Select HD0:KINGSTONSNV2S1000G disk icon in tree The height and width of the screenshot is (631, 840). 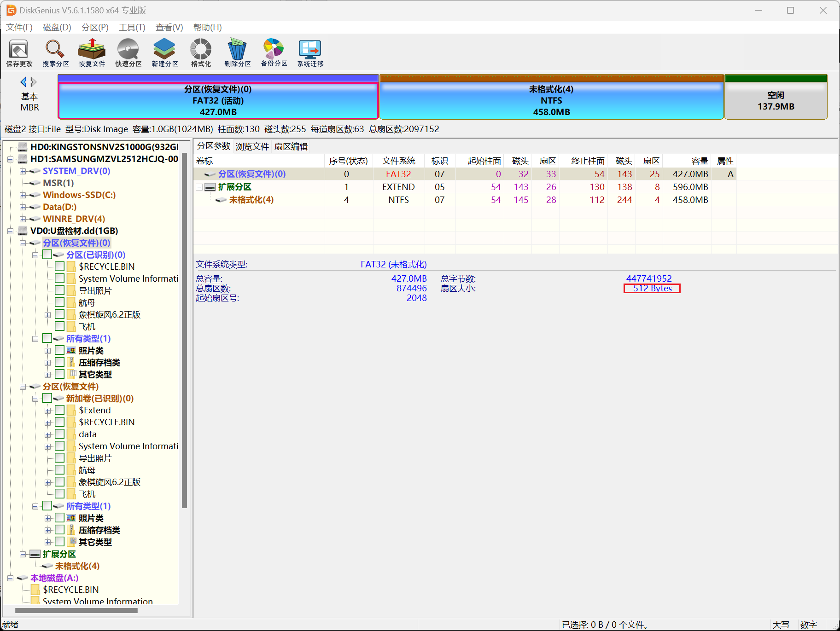point(23,147)
